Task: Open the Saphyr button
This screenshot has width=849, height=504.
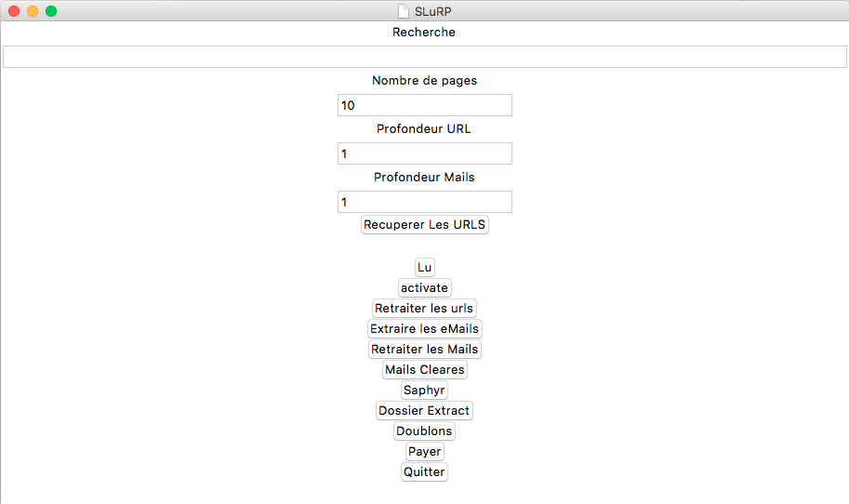Action: pyautogui.click(x=424, y=391)
